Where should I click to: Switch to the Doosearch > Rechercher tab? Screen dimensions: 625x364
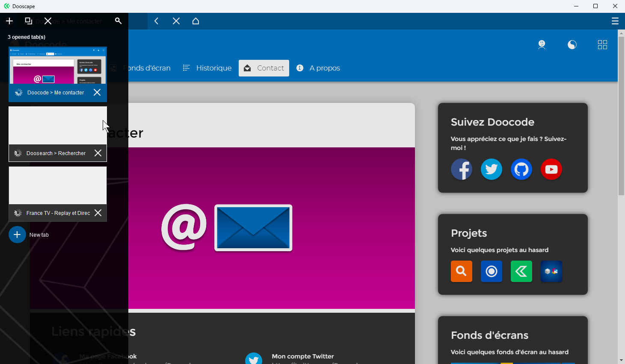click(58, 126)
